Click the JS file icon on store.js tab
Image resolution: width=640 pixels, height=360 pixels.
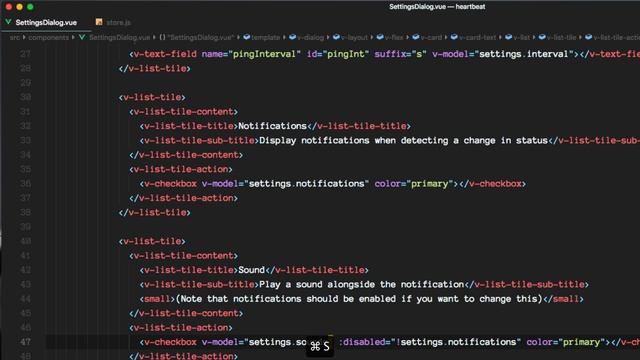(99, 22)
